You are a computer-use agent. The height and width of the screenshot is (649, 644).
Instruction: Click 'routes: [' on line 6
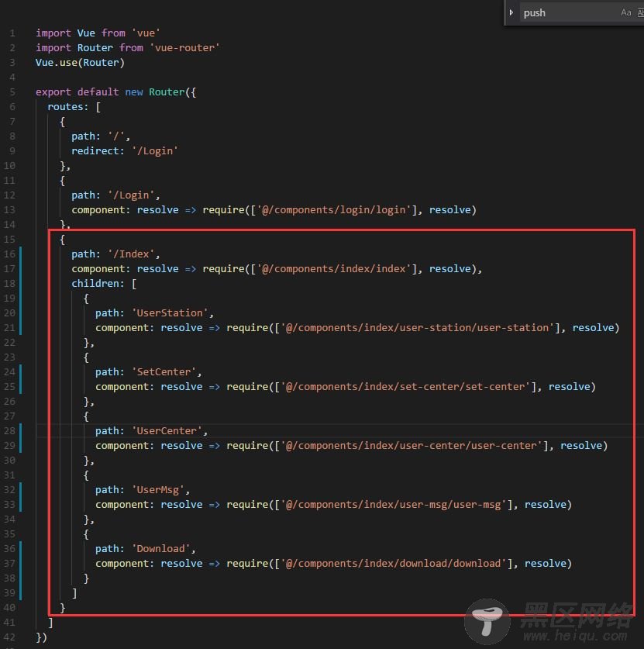point(74,107)
